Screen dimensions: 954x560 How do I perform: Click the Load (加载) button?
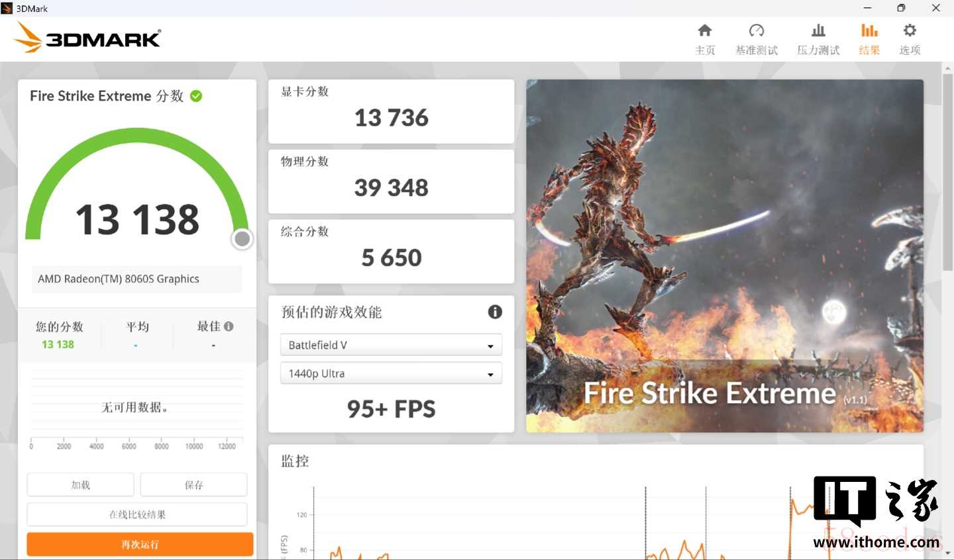80,485
